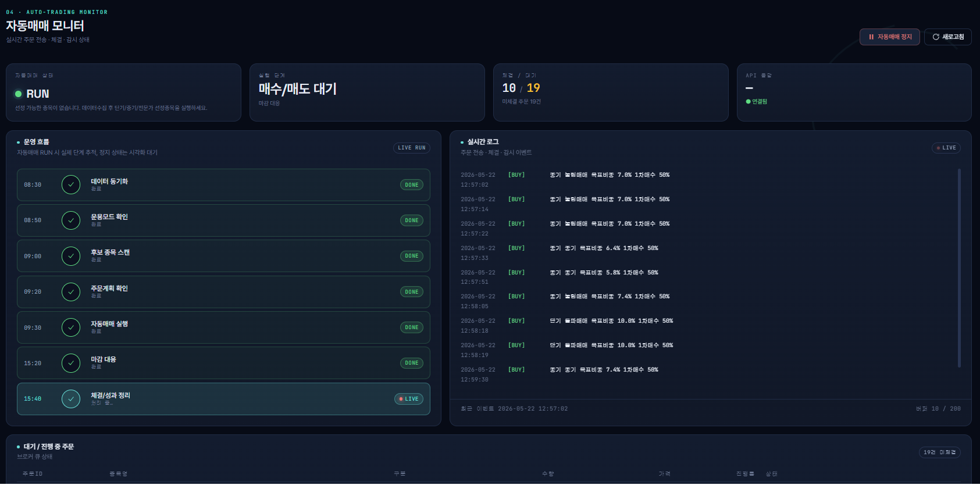Viewport: 980px width, 485px height.
Task: Click the green RUN status dot
Action: 19,94
